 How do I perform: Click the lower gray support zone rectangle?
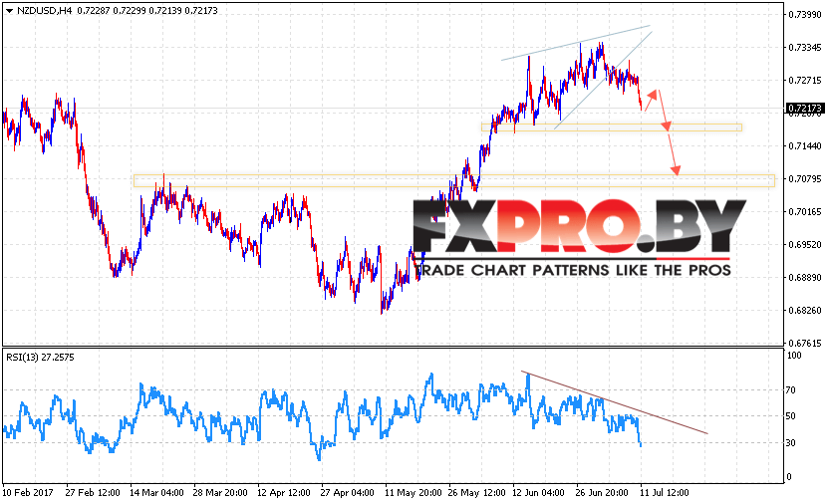[x=453, y=180]
